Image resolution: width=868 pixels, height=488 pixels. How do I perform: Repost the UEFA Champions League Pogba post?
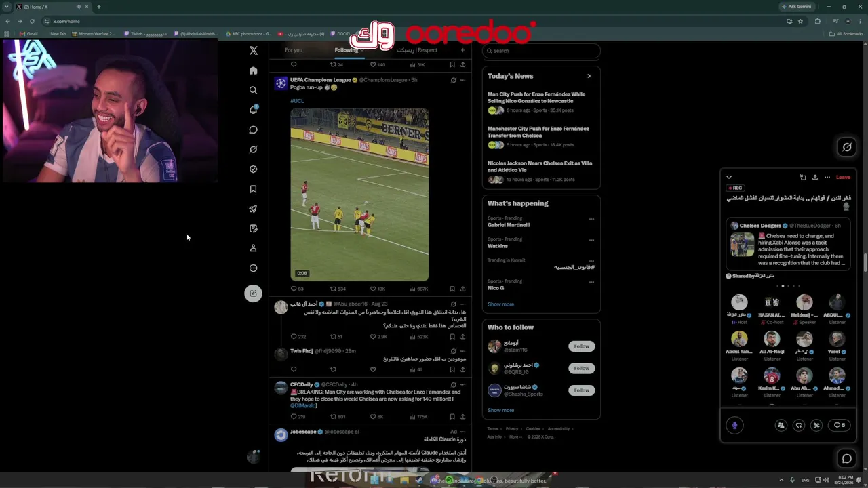333,289
